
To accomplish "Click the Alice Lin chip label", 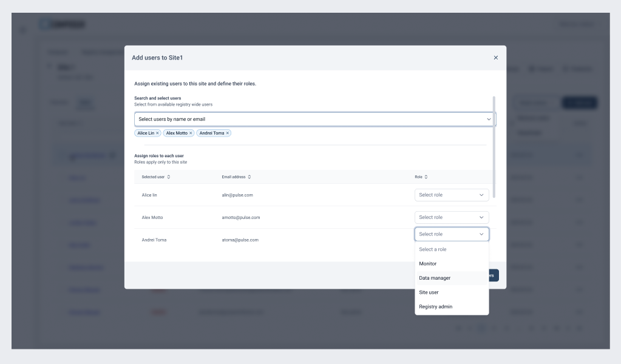I will tap(145, 133).
